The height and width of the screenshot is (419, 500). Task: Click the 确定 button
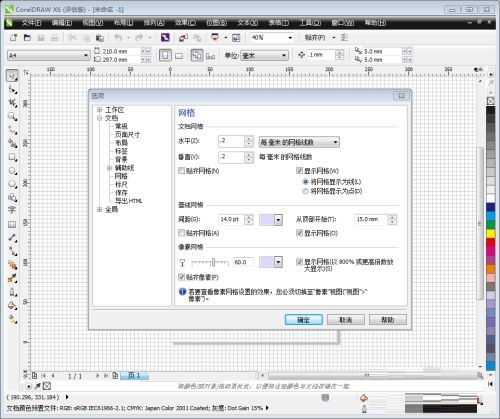pos(304,320)
